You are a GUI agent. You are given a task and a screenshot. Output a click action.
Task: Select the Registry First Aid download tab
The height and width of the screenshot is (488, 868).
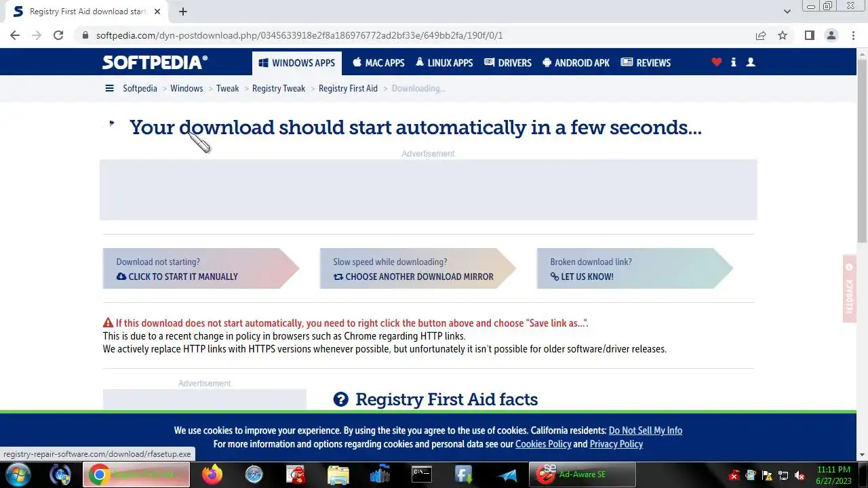point(85,12)
